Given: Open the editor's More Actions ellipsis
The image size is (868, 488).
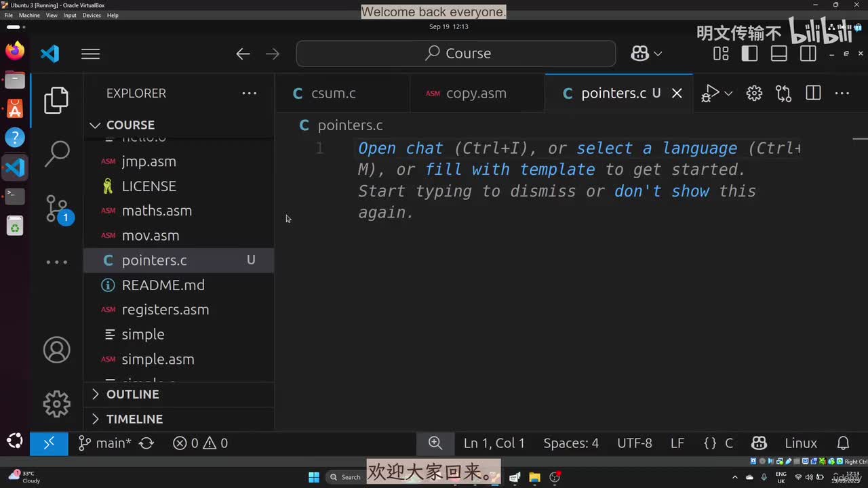Looking at the screenshot, I should [842, 94].
